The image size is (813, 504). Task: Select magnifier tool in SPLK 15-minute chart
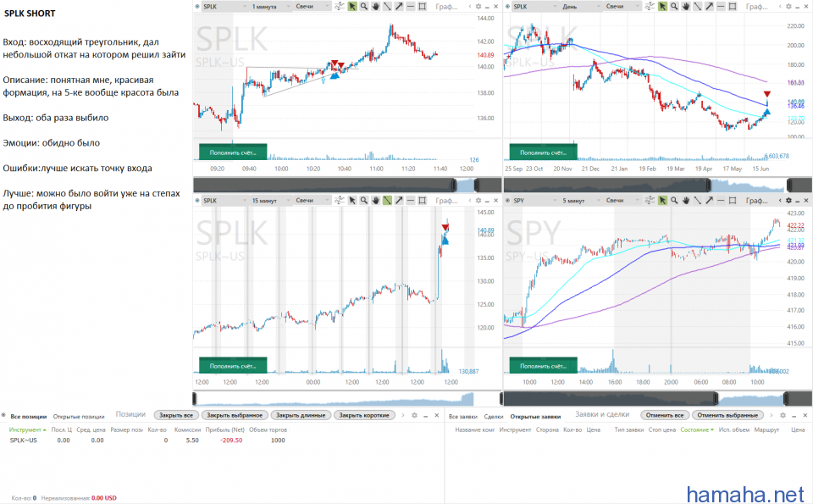coord(364,200)
